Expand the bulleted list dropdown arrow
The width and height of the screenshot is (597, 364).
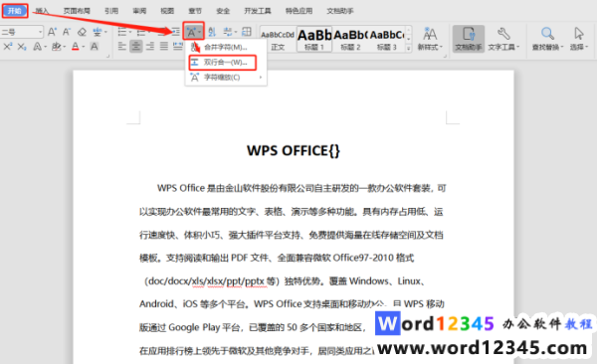click(x=129, y=32)
